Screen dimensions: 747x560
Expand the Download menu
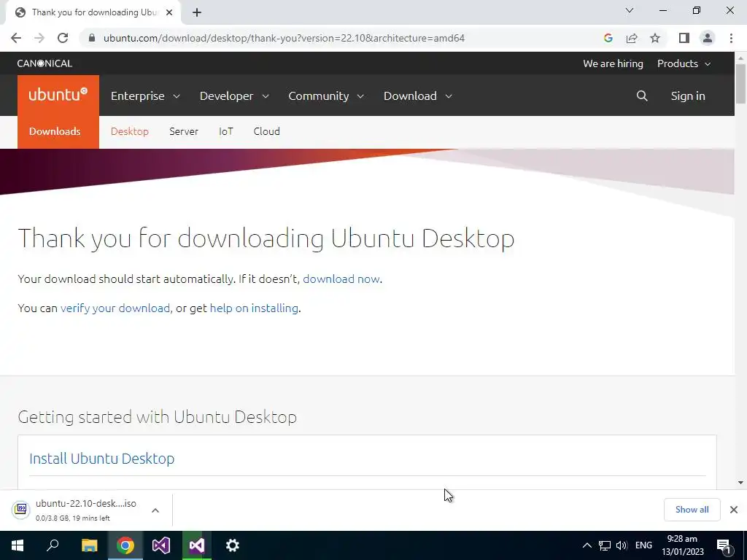418,96
